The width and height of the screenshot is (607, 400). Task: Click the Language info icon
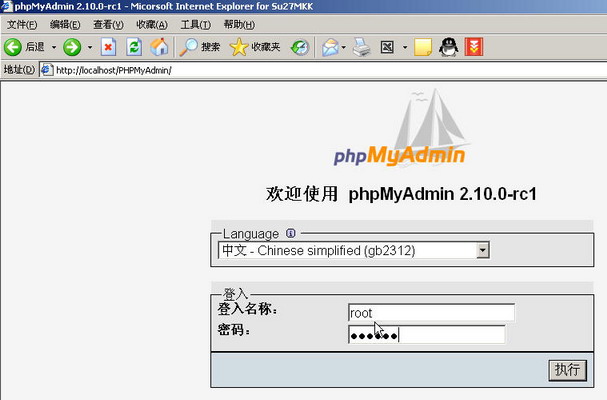coord(290,233)
